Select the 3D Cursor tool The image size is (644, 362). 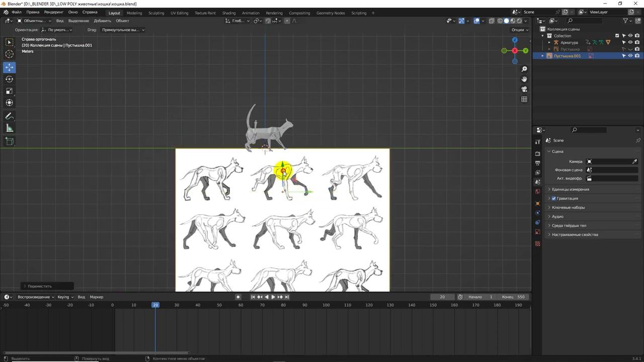click(9, 54)
